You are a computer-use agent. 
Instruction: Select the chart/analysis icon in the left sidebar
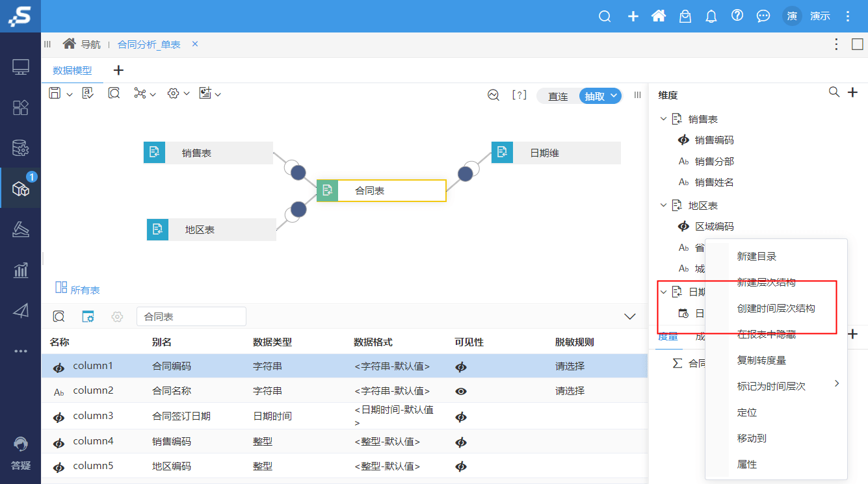[20, 270]
